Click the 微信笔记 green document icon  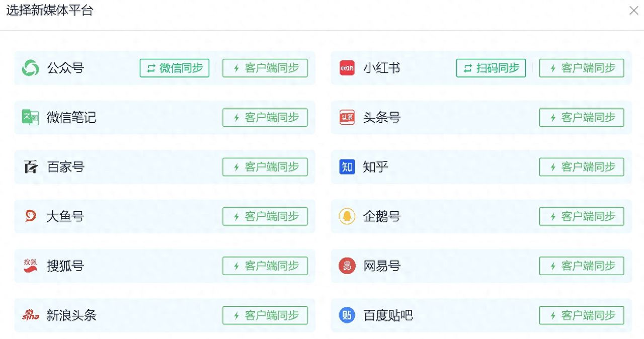tap(31, 117)
